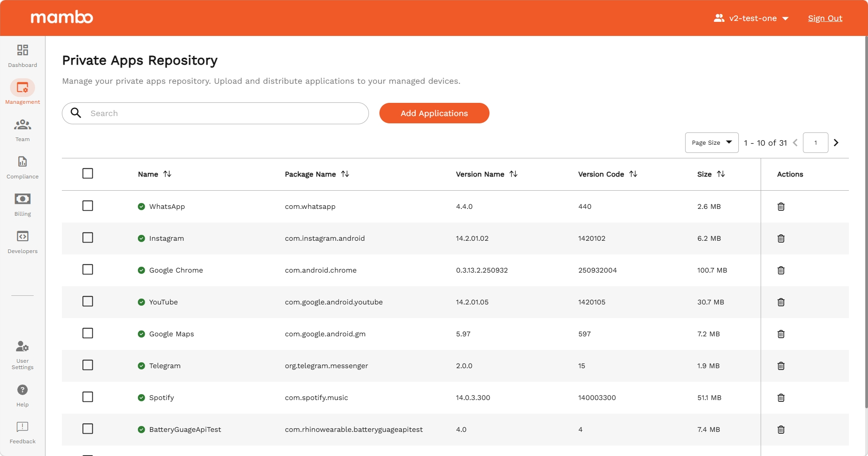Image resolution: width=868 pixels, height=456 pixels.
Task: Delete BatteryGuageApiTest with trash icon
Action: (781, 430)
